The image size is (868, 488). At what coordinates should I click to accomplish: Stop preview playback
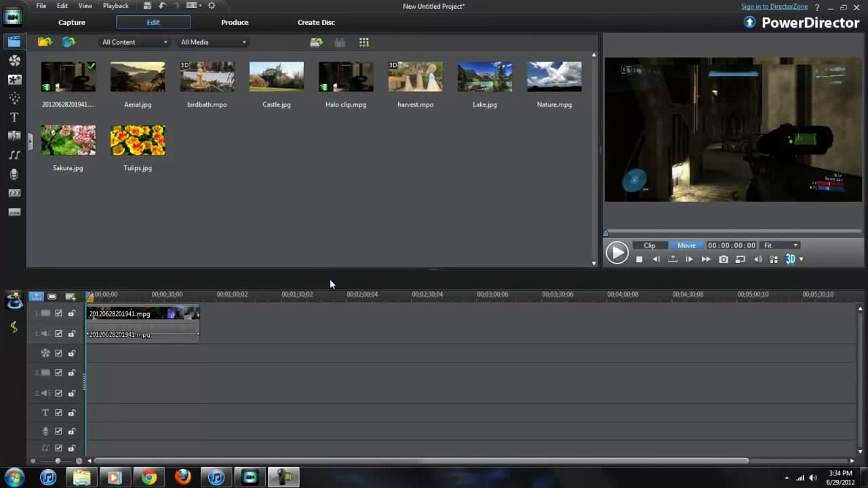click(639, 260)
